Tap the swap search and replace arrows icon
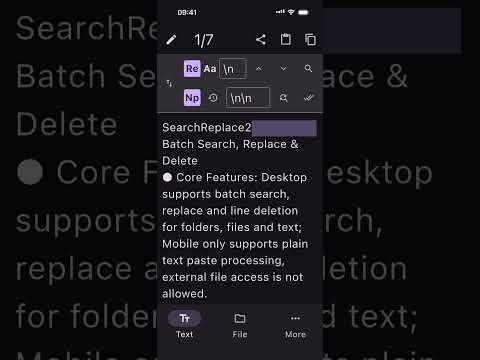 click(169, 83)
